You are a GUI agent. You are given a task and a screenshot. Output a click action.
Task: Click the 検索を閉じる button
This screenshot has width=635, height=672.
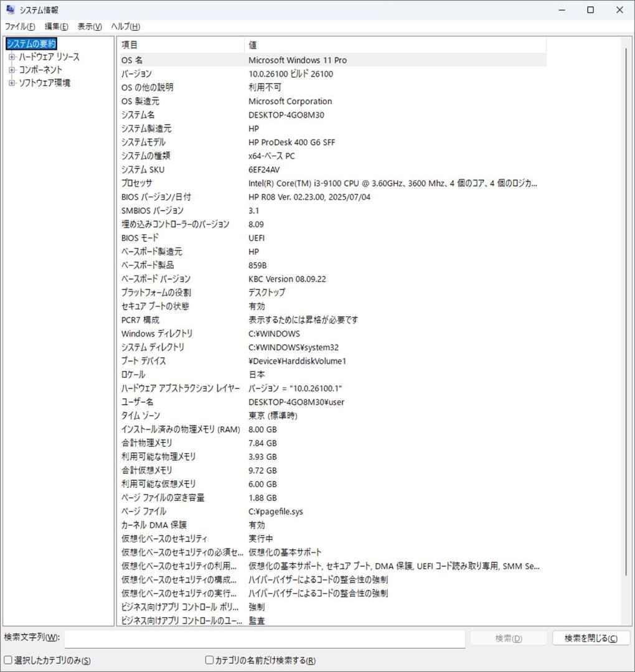tap(590, 638)
